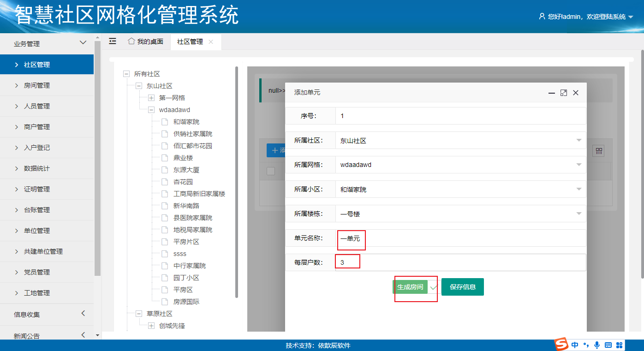Click the table column filter icon
The image size is (644, 351).
coord(598,151)
